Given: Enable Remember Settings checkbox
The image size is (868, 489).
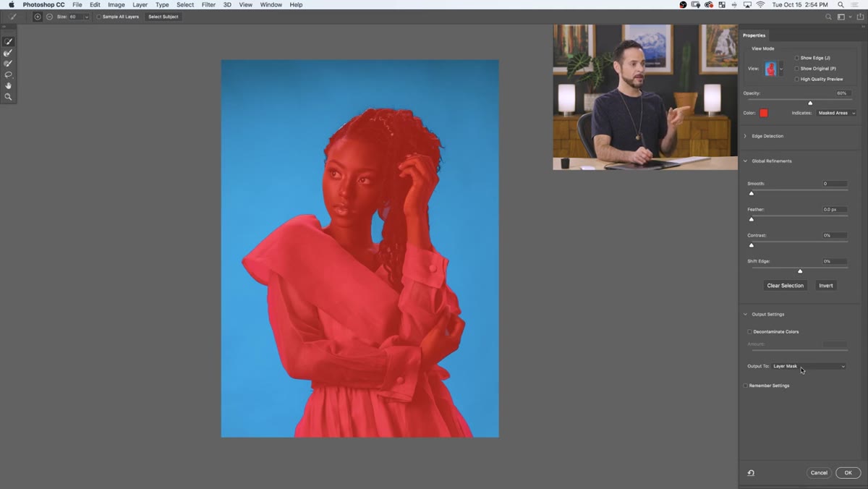Looking at the screenshot, I should pyautogui.click(x=746, y=386).
